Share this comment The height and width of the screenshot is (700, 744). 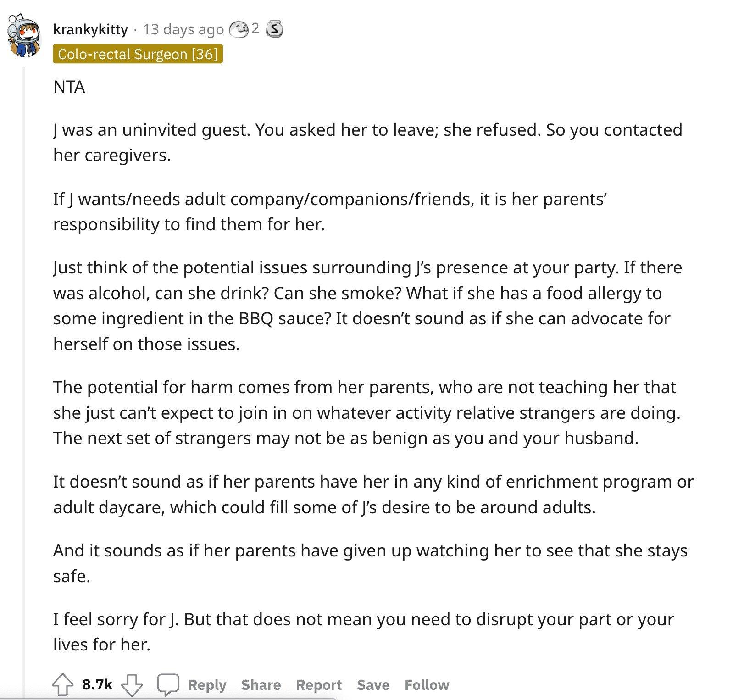(261, 685)
